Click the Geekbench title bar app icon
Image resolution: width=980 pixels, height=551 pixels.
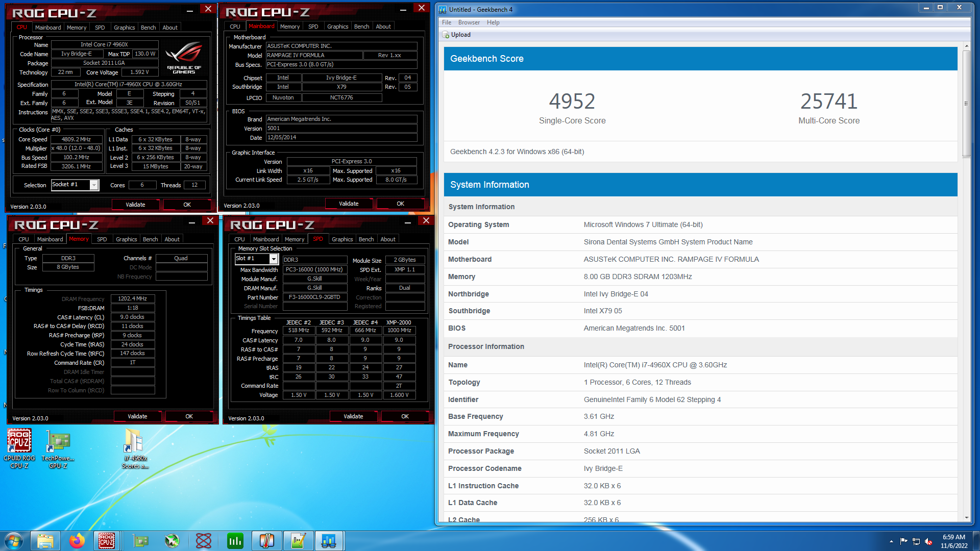click(x=443, y=9)
